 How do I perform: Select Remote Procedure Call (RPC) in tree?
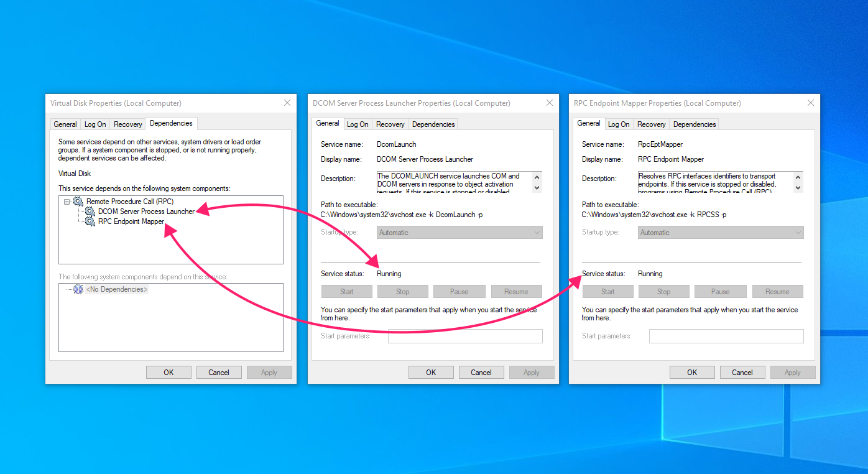(x=130, y=202)
